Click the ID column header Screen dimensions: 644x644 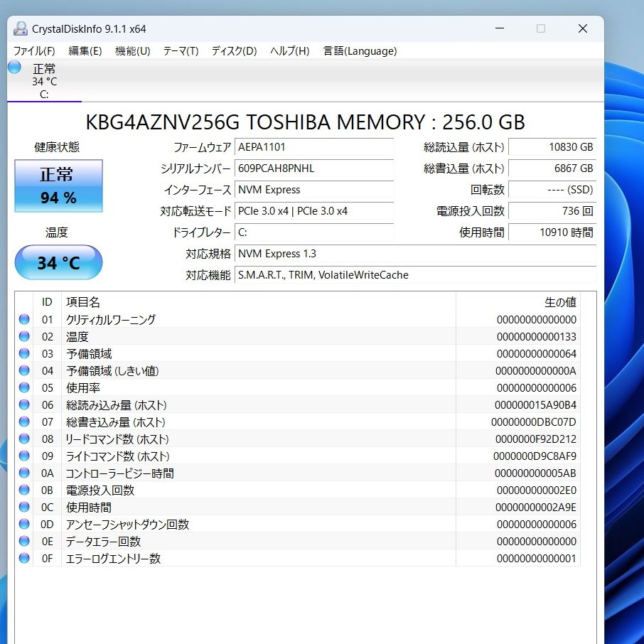[x=47, y=302]
